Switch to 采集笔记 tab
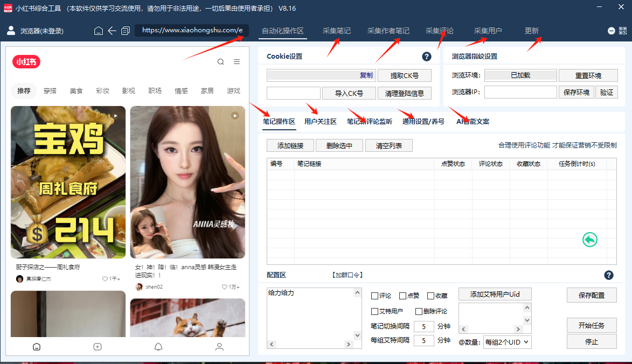This screenshot has width=632, height=364. click(337, 31)
